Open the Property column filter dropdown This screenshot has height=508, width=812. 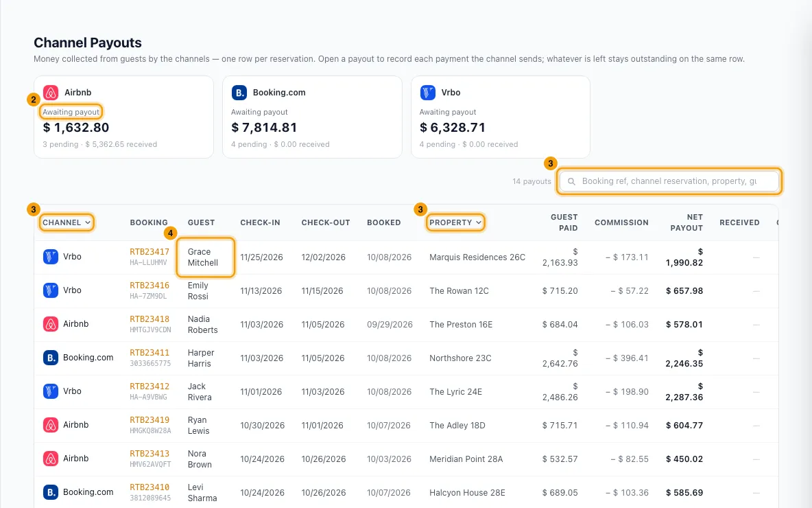(x=455, y=222)
